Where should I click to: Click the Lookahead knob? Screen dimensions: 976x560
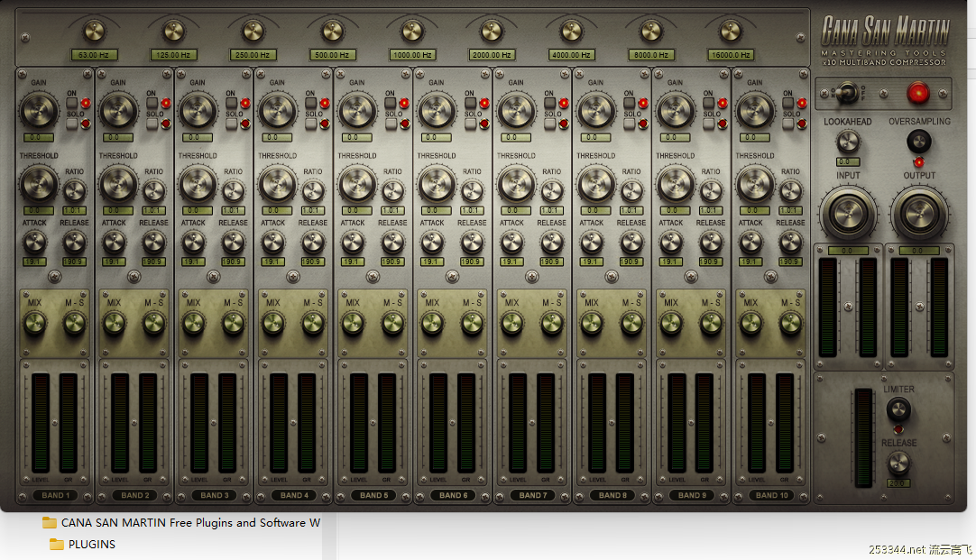click(848, 142)
